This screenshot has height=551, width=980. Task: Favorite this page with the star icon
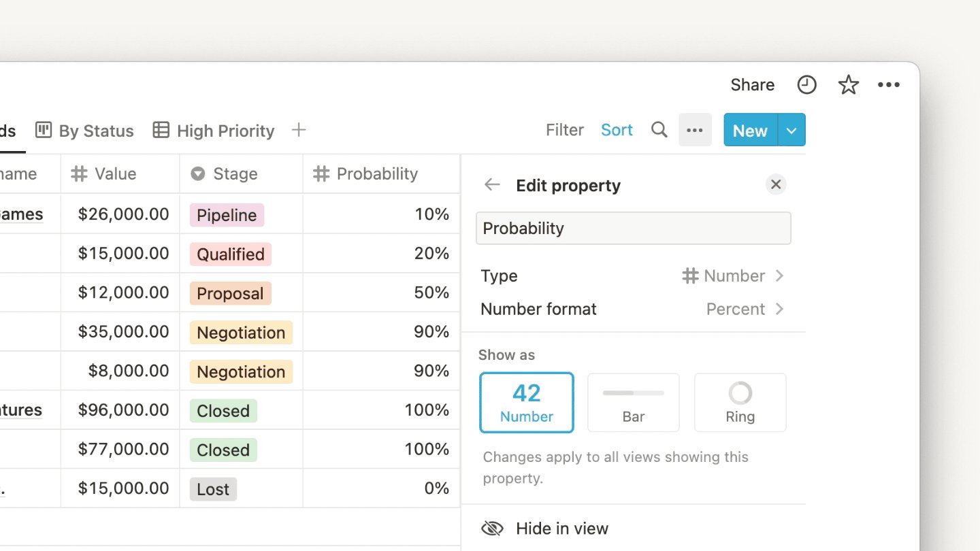pos(848,85)
